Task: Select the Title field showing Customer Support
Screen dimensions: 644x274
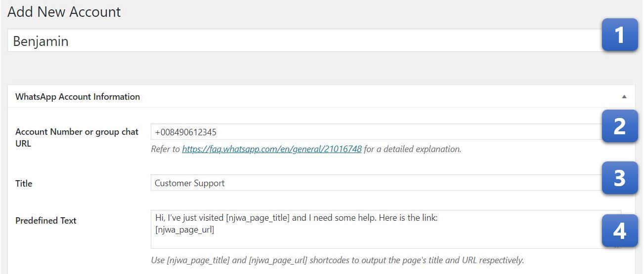Action: click(376, 183)
